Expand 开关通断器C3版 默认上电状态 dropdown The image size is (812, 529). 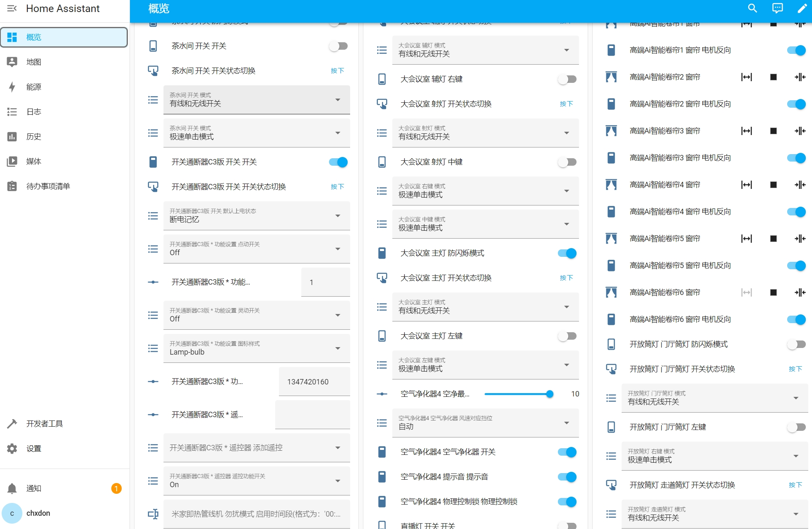pyautogui.click(x=257, y=216)
